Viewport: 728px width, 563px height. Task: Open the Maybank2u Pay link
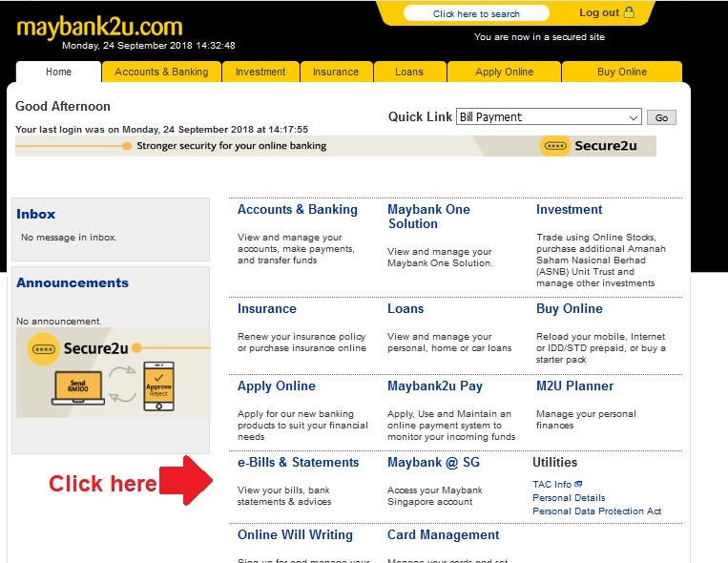pos(435,386)
